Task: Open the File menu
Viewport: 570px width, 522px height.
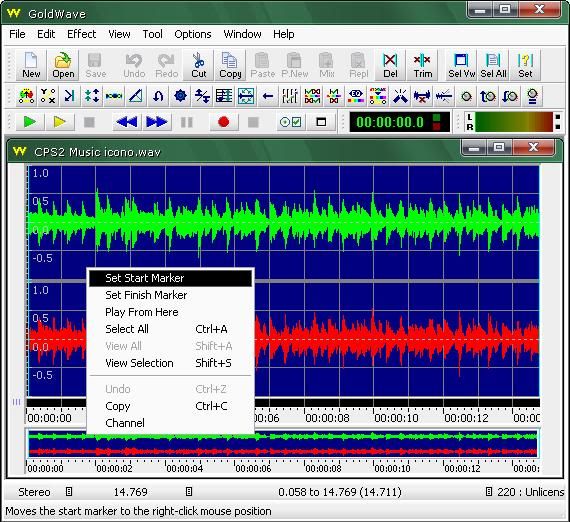Action: tap(17, 34)
